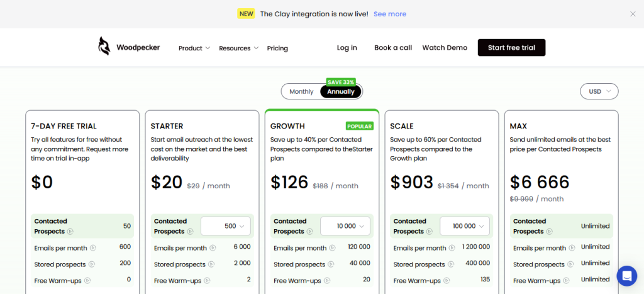Click info icon beside Contacted Prospects in Growth plan

coord(309,232)
